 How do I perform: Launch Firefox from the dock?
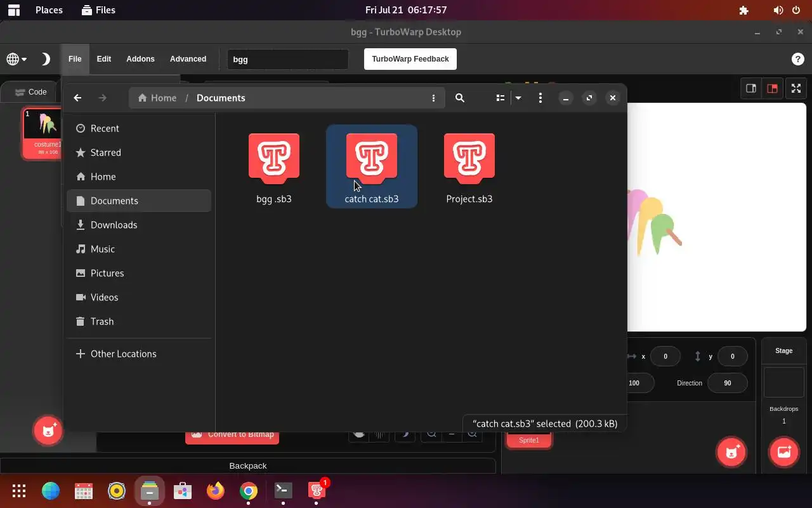216,491
